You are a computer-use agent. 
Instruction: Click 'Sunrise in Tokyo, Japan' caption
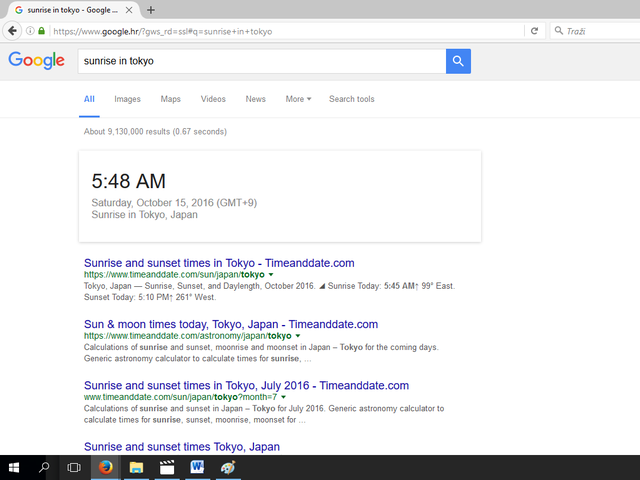click(144, 215)
